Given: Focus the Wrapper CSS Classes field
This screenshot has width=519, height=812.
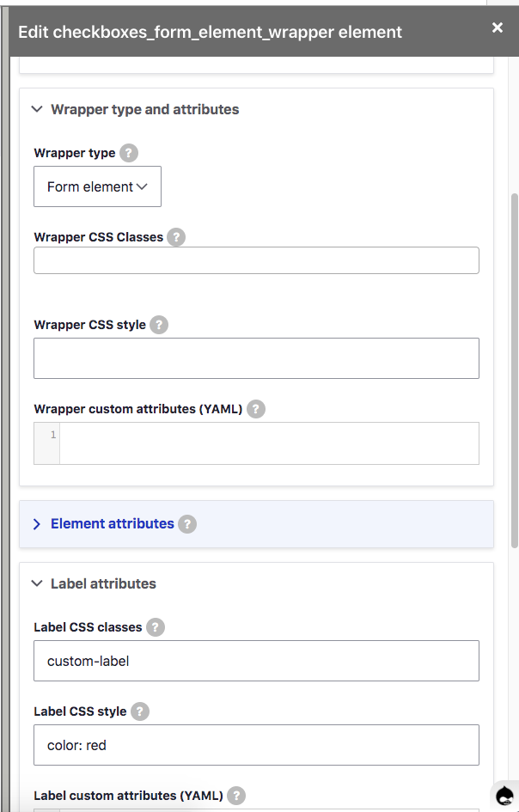Looking at the screenshot, I should (x=256, y=260).
